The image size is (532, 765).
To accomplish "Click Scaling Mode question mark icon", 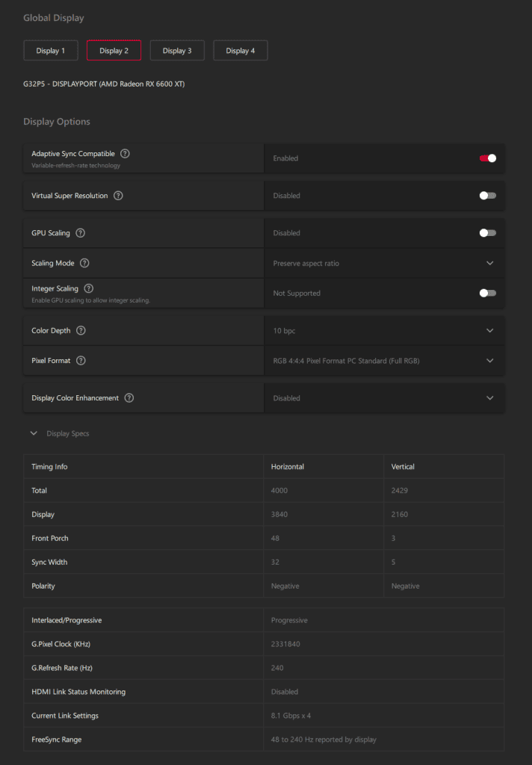I will point(84,263).
